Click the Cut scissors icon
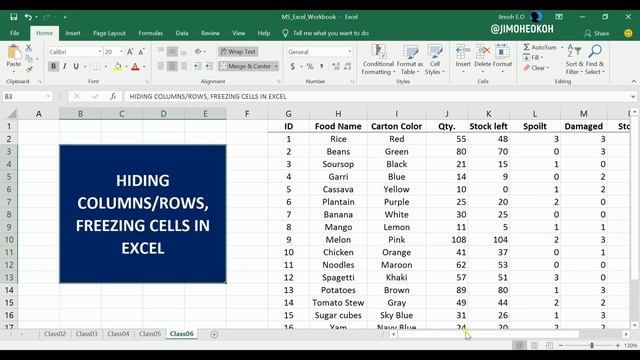Screen dimensions: 640x360 29,48
